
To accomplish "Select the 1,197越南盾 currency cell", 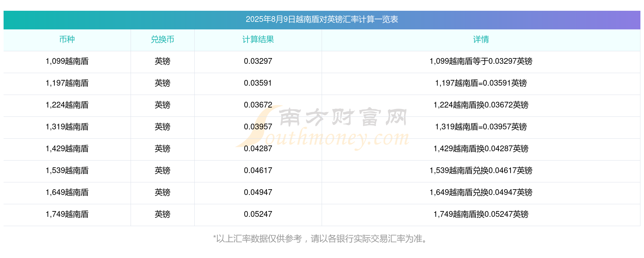I will click(67, 83).
